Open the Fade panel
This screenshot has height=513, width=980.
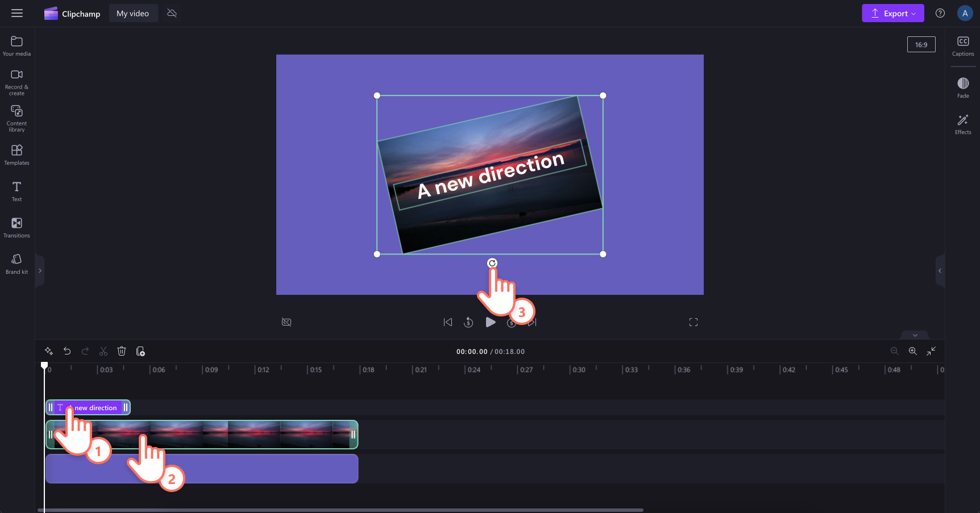point(963,88)
